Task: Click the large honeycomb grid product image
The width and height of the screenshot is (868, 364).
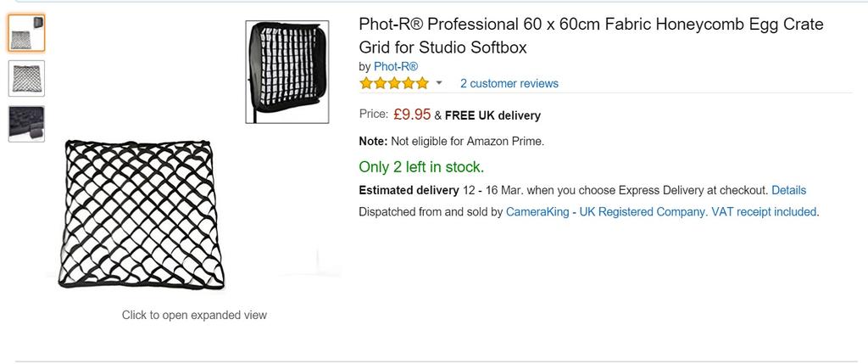Action: tap(140, 214)
